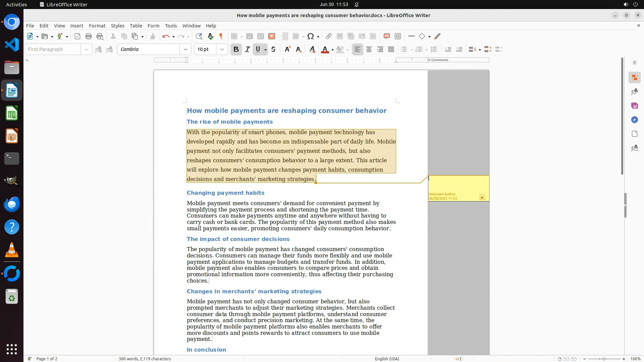Click the Print icon
The width and height of the screenshot is (644, 362).
click(x=89, y=37)
